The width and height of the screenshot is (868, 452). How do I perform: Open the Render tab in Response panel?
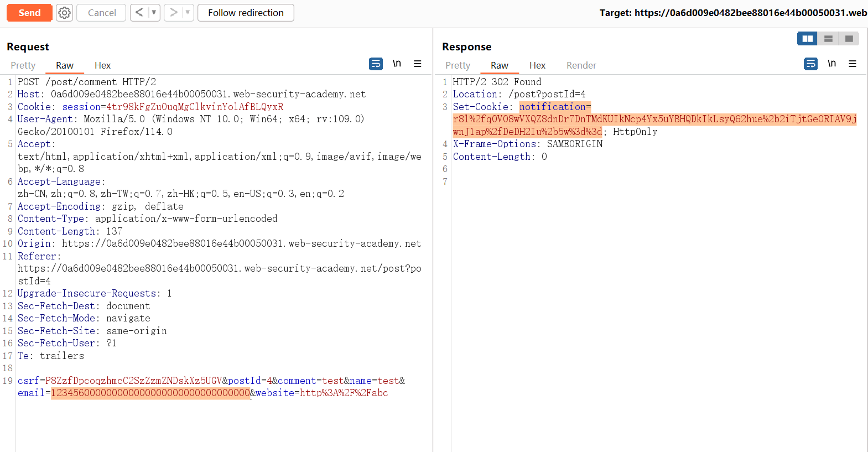[x=581, y=65]
